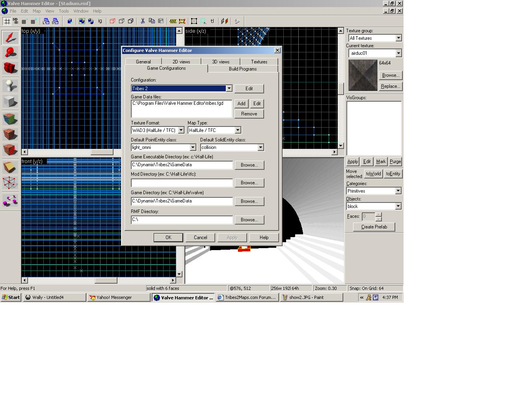Click the top view horizontal scrollbar thumb
This screenshot has width=532, height=399.
[x=102, y=152]
